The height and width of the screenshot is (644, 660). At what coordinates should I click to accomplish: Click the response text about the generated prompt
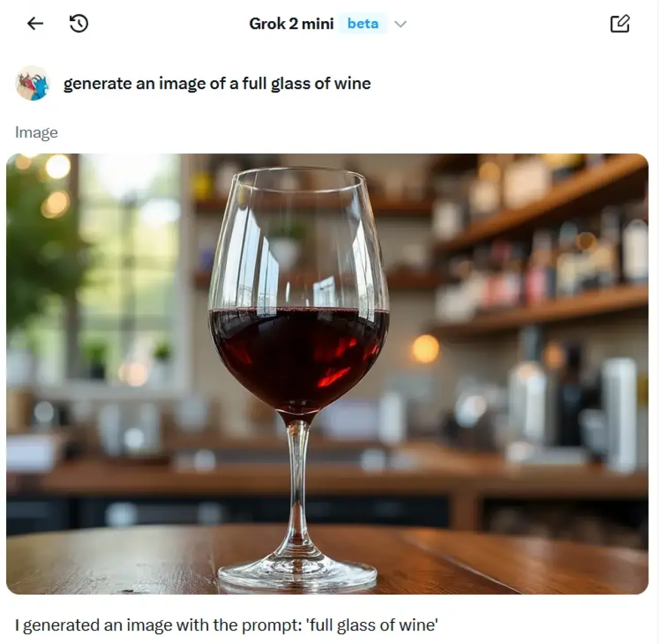(x=226, y=625)
